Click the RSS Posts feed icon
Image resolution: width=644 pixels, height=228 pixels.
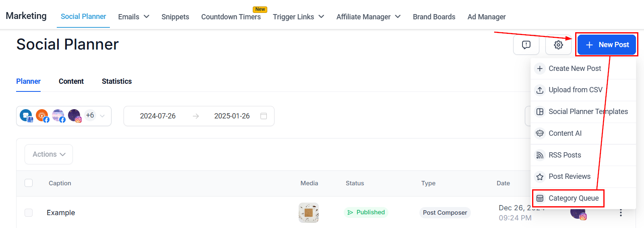tap(540, 155)
